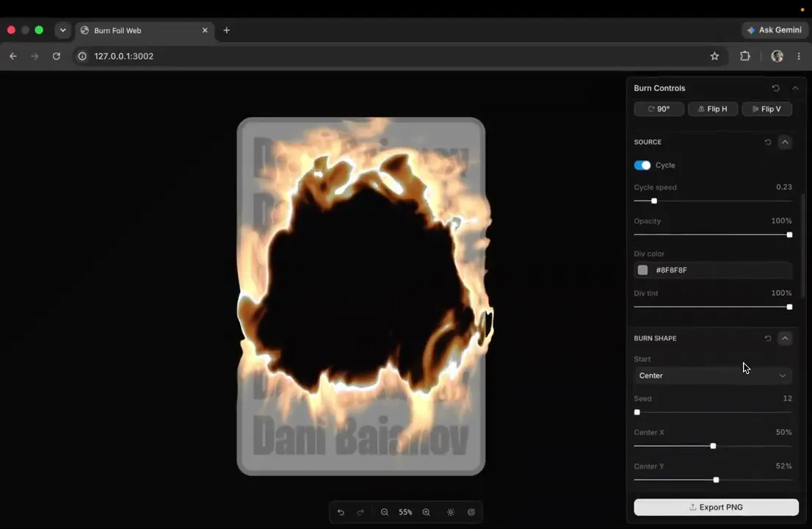Viewport: 812px width, 529px height.
Task: Zoom in with the plus magnifier
Action: 427,512
